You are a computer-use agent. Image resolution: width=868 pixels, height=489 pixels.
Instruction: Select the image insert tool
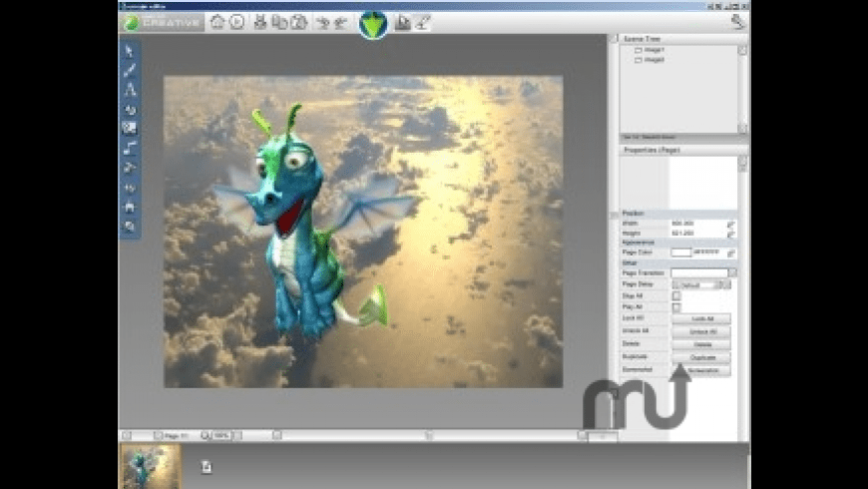[130, 128]
